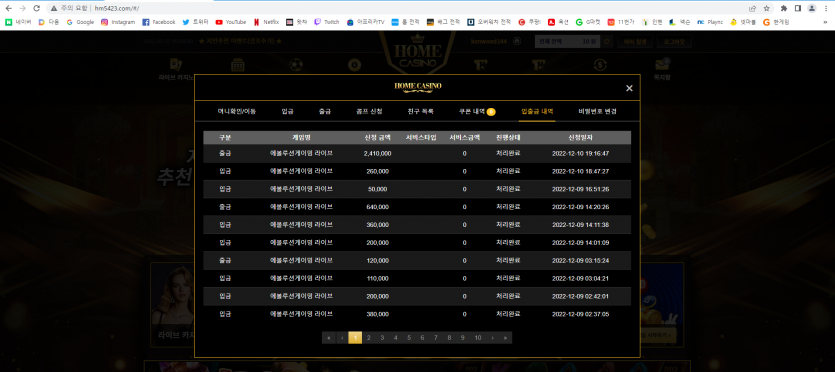Viewport: 835px width, 372px height.
Task: Go to page 3 of history
Action: coord(382,338)
